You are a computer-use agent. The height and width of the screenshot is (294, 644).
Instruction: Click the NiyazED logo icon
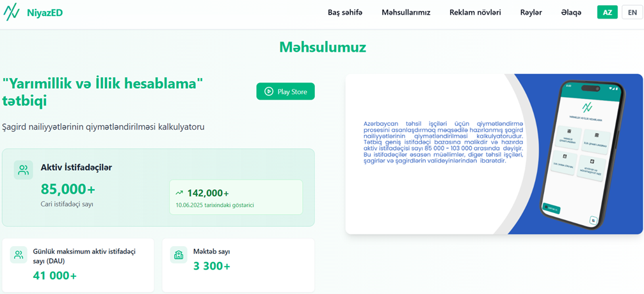(12, 13)
